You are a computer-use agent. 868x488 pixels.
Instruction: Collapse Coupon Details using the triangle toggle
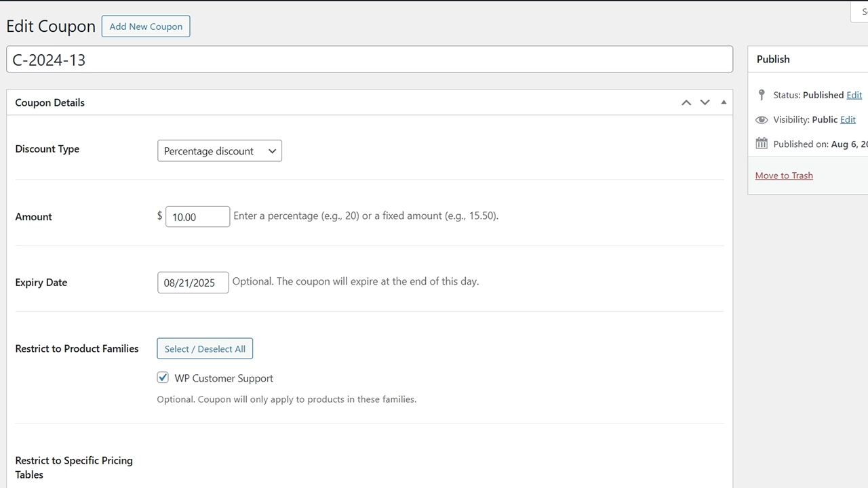point(723,102)
